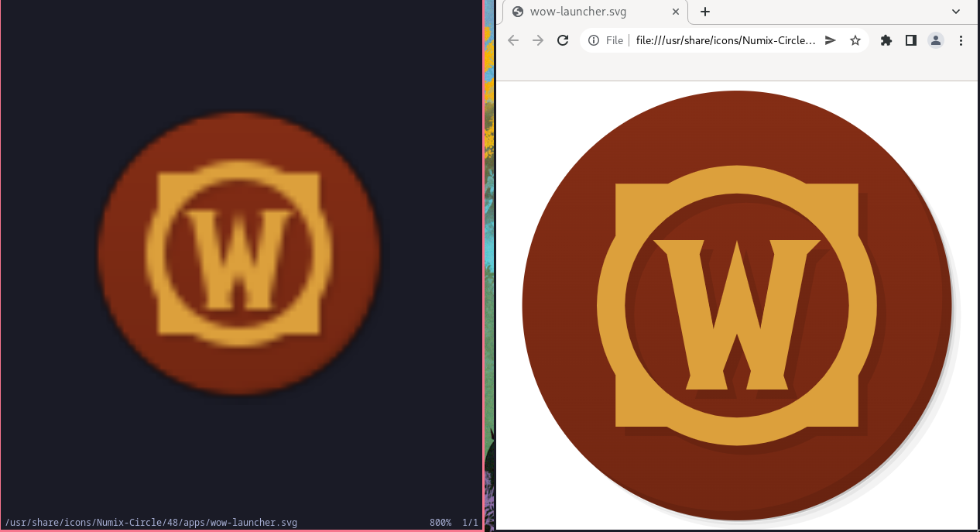Click the large WoW icon in browser
This screenshot has height=532, width=980.
pyautogui.click(x=737, y=305)
